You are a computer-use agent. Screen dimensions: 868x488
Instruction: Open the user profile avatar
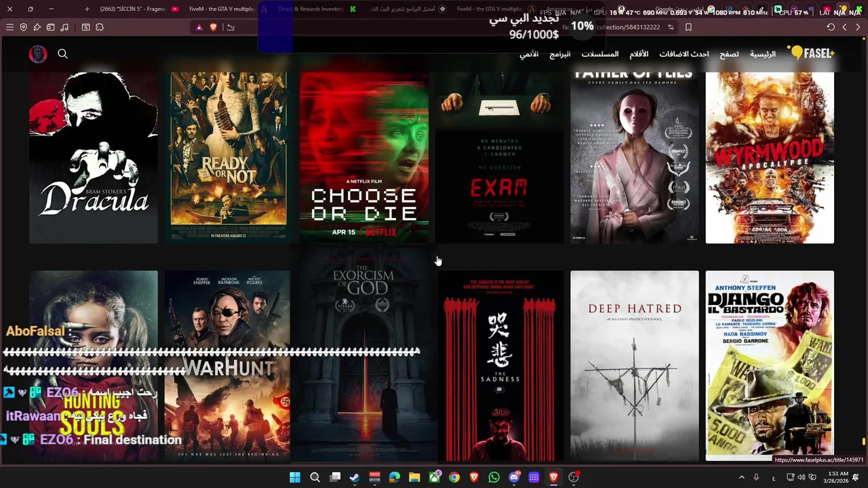click(x=38, y=54)
